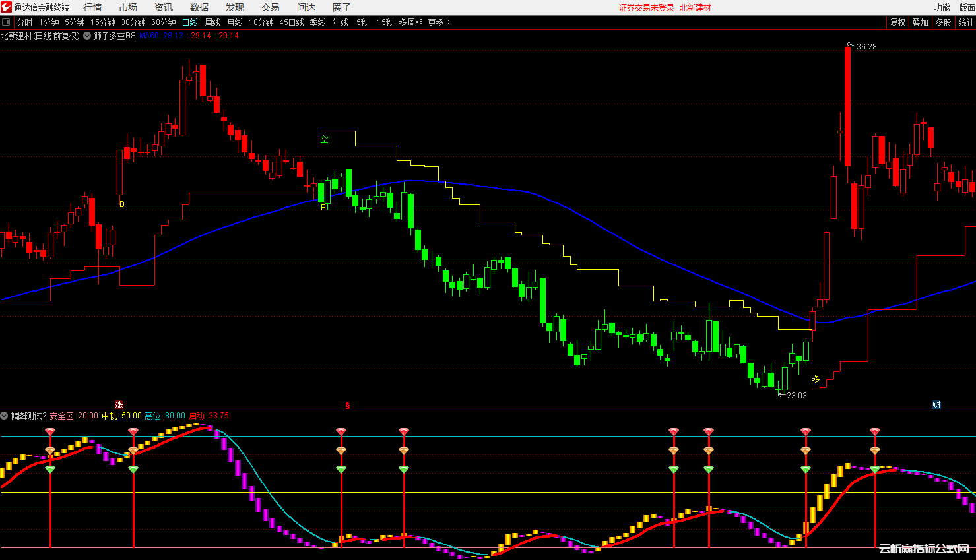Select the 30分钟 period tab

133,22
